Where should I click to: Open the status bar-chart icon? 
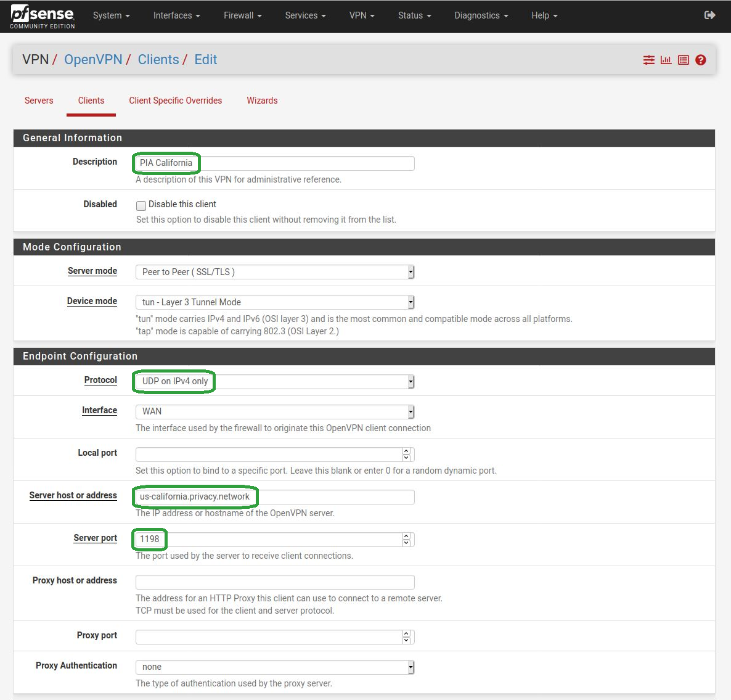tap(666, 60)
